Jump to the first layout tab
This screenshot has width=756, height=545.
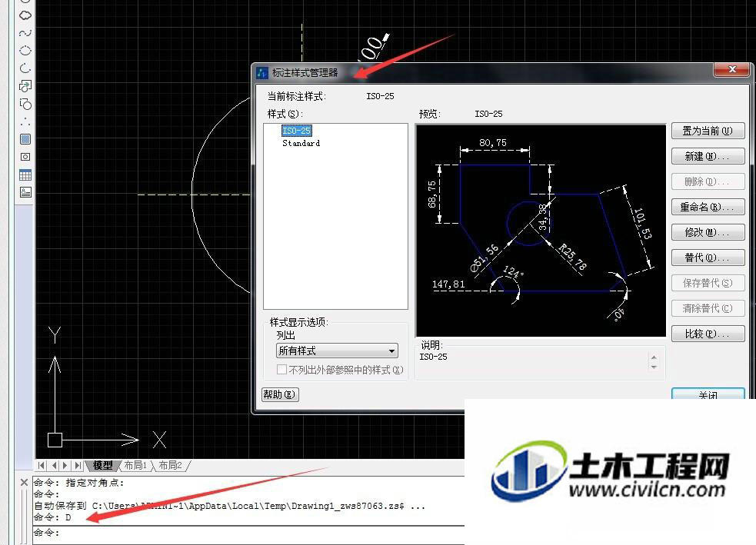click(42, 466)
